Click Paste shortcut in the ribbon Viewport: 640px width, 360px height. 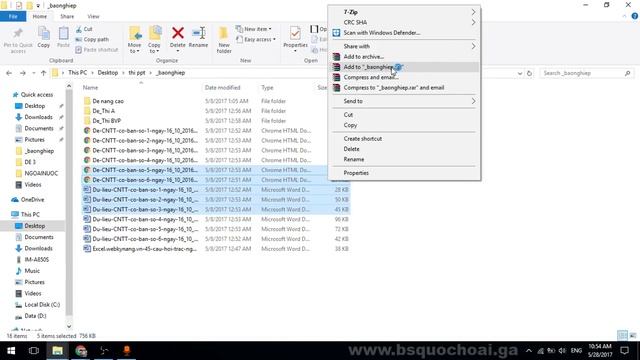(97, 49)
